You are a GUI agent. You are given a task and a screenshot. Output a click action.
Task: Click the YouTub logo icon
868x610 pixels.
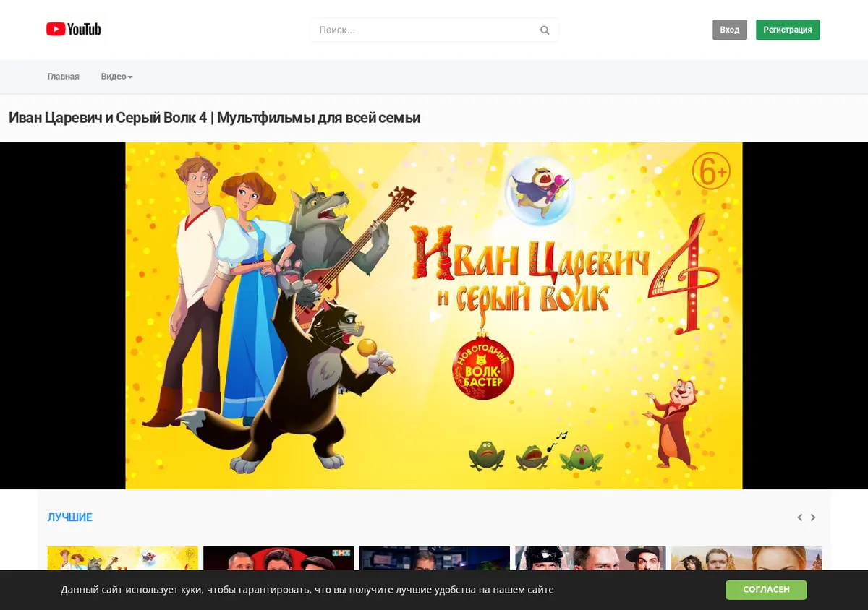[73, 29]
